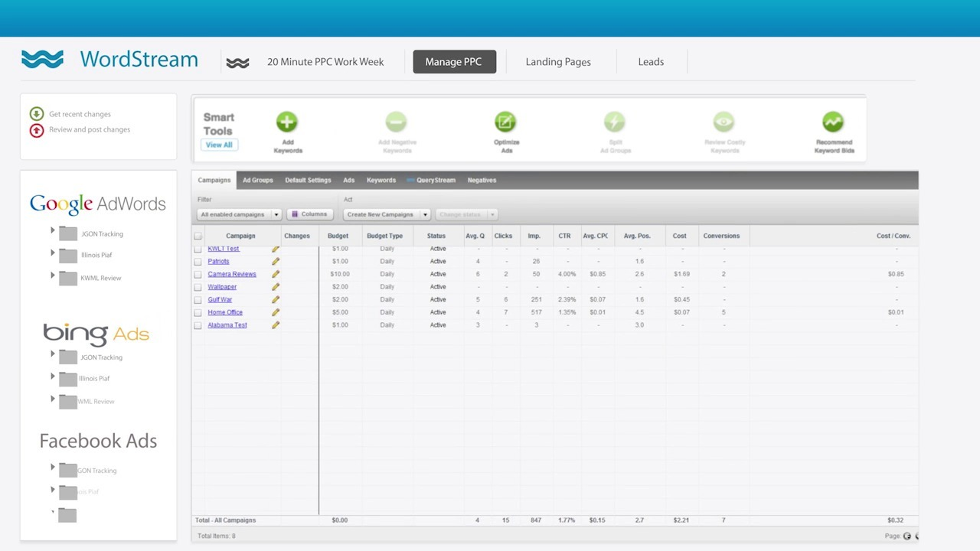Click the View All smart tools button
This screenshot has height=551, width=980.
219,145
